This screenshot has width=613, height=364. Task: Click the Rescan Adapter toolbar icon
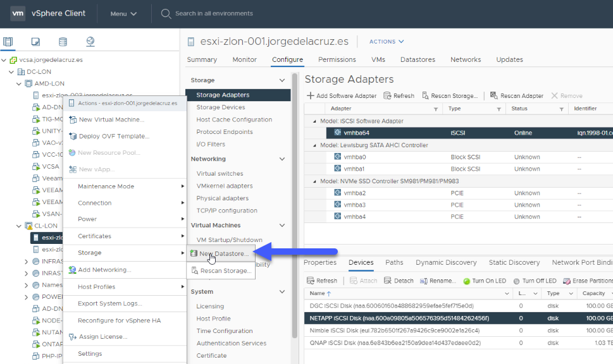[494, 95]
